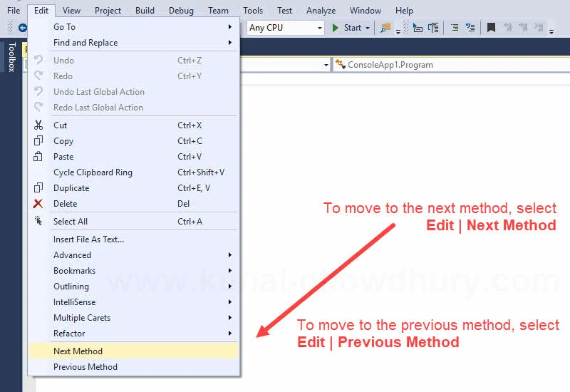The width and height of the screenshot is (570, 392).
Task: Toggle a bookmark with the bookmark icon
Action: [x=491, y=28]
